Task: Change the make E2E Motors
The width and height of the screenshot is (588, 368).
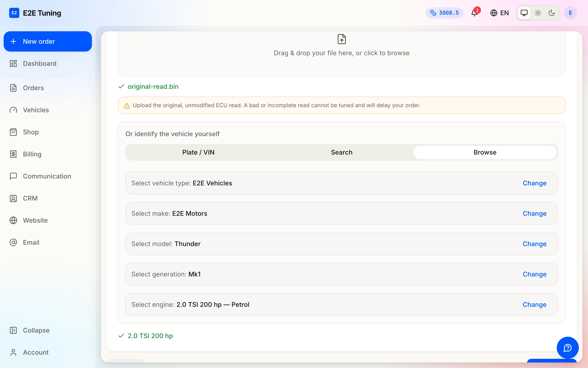Action: 534,214
